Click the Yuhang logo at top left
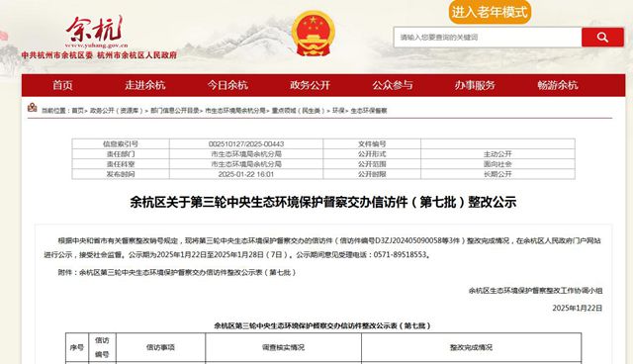The width and height of the screenshot is (633, 364). (96, 32)
